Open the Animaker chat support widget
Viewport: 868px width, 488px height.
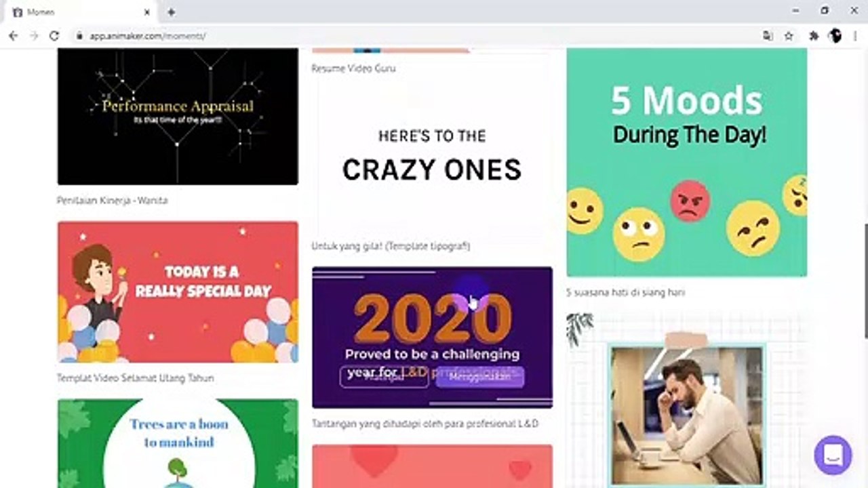[833, 455]
